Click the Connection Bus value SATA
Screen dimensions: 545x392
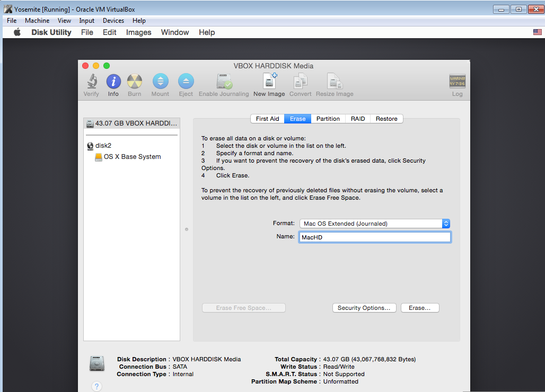point(180,367)
